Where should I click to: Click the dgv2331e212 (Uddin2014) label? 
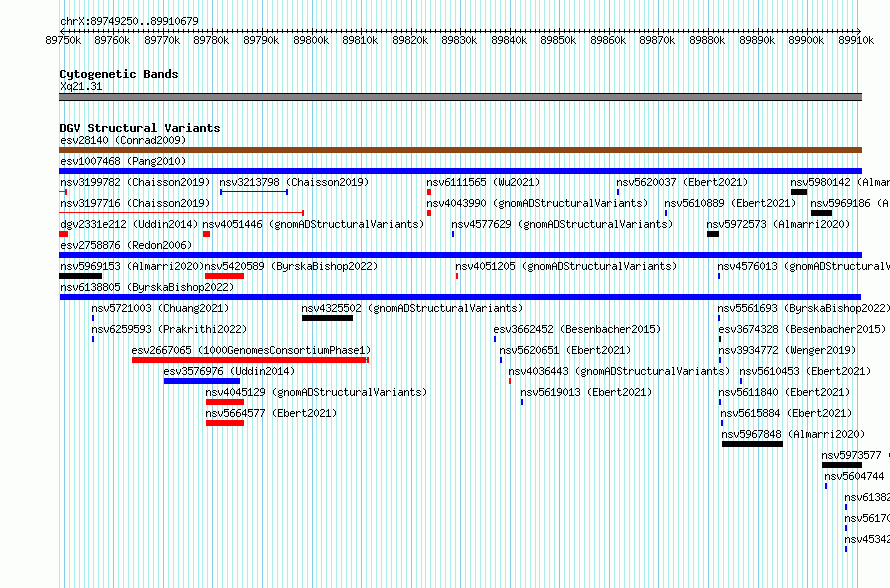[x=129, y=224]
